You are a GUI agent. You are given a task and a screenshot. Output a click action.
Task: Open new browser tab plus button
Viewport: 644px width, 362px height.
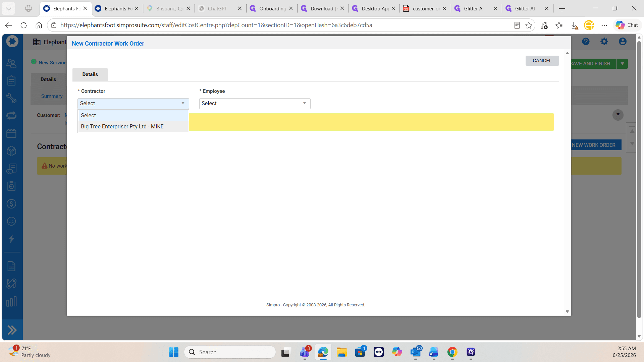[562, 9]
